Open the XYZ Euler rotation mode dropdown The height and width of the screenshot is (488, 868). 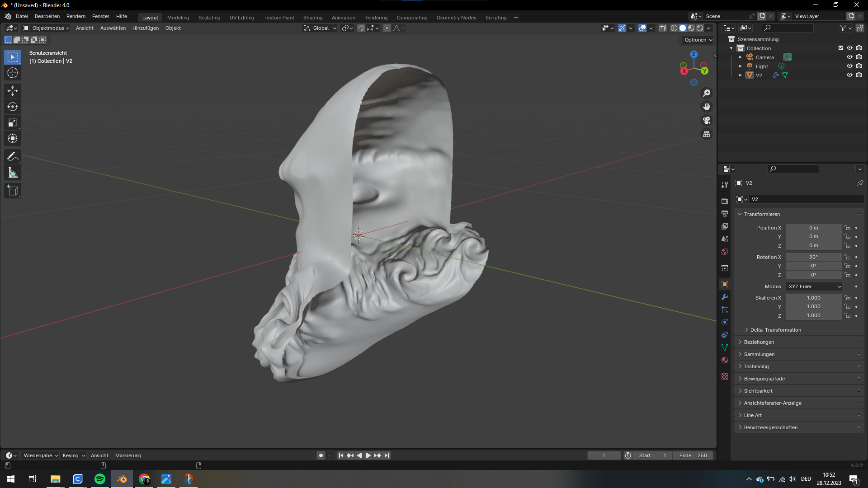[814, 286]
